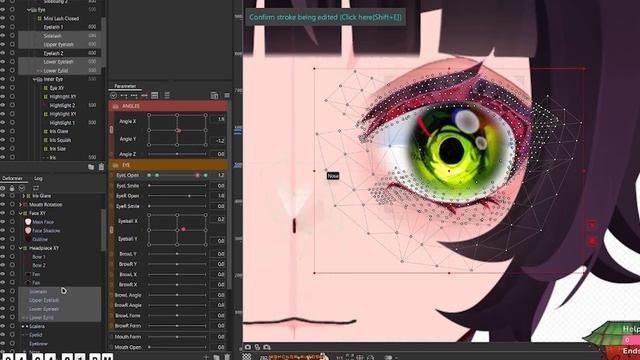Open the Parameter palette hamburger menu

pyautogui.click(x=227, y=96)
